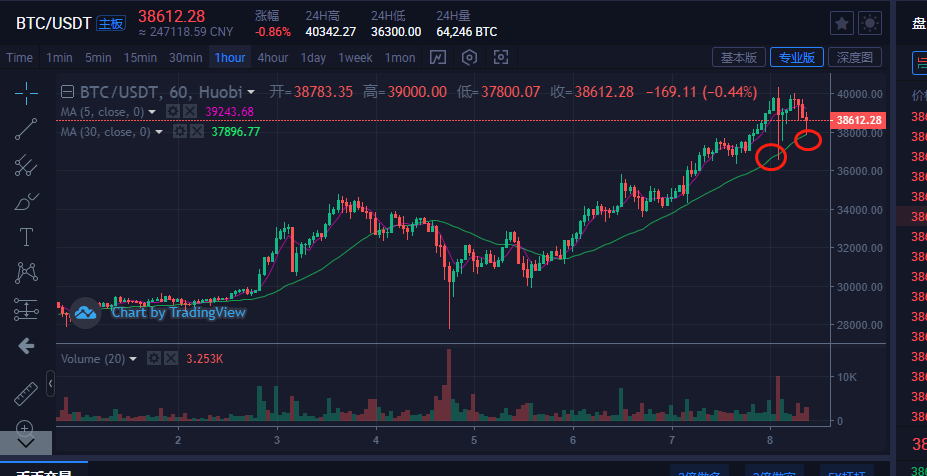Open Volume (20) dropdown arrow
The width and height of the screenshot is (927, 476).
(x=133, y=359)
